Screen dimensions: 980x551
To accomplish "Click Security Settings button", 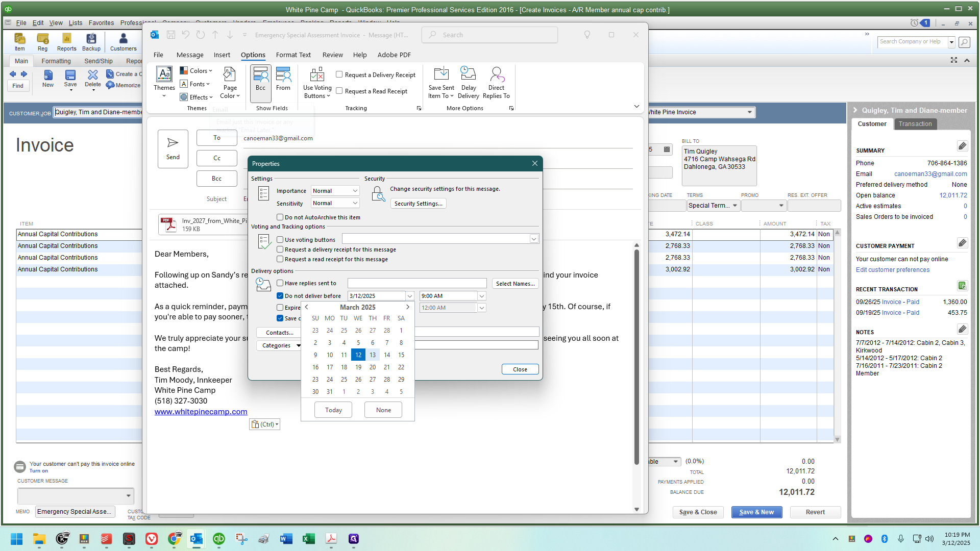I will click(418, 204).
